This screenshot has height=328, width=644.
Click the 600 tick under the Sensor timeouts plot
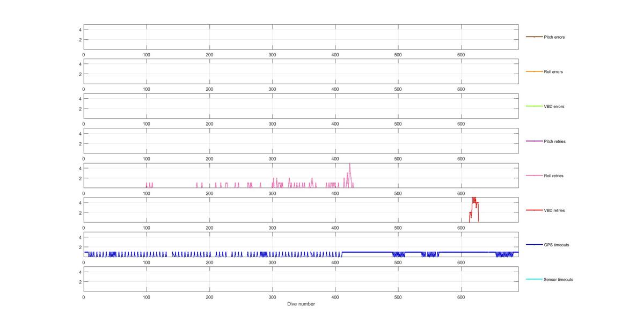coord(460,297)
